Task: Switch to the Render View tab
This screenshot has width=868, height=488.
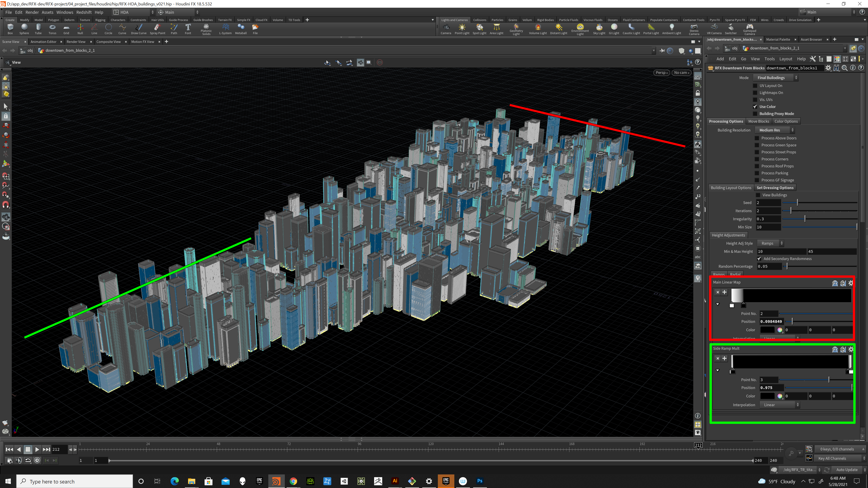Action: (x=76, y=41)
